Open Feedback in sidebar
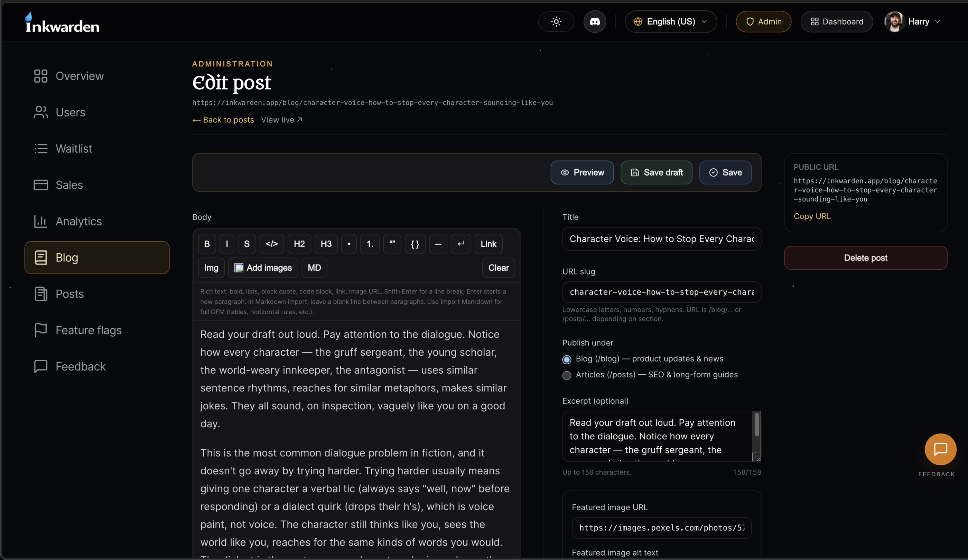 coord(97,366)
